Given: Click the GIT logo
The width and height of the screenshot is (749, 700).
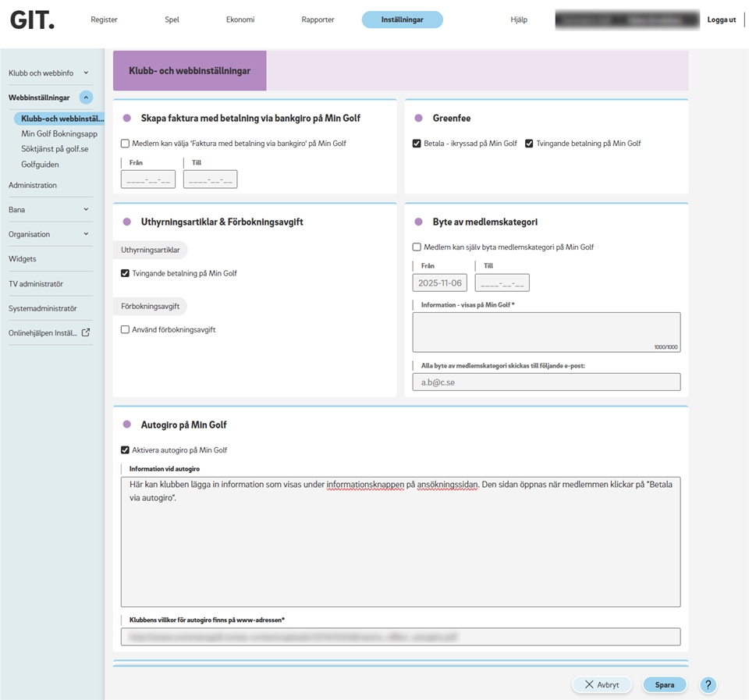Looking at the screenshot, I should point(33,20).
